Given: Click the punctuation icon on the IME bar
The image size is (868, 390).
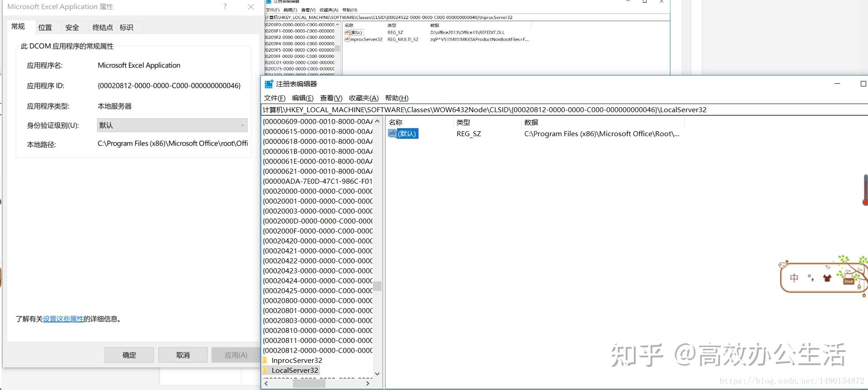Looking at the screenshot, I should [x=811, y=278].
